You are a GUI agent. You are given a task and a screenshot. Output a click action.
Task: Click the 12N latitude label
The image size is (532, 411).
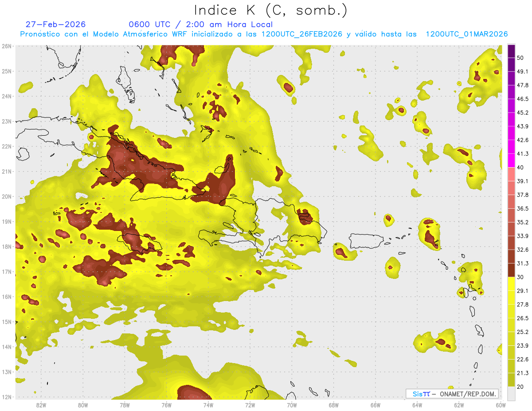[x=7, y=397]
